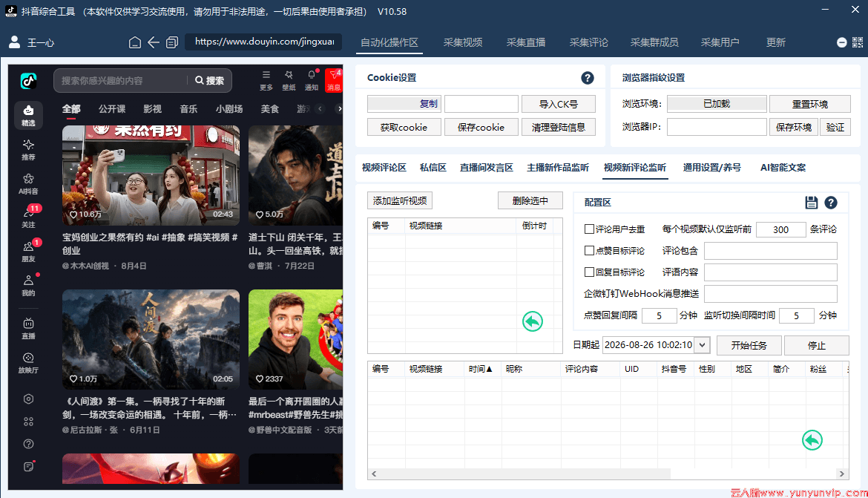
Task: Click 保存环境 button
Action: [x=793, y=128]
